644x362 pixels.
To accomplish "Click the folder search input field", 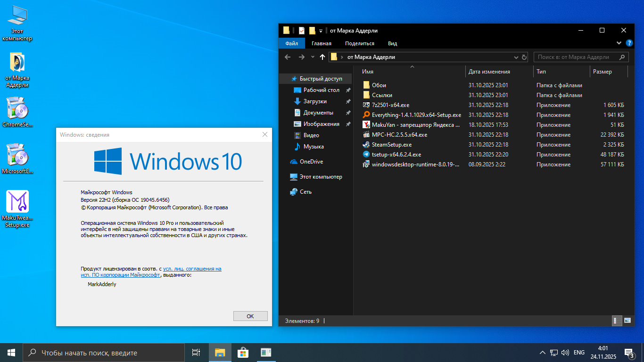I will pyautogui.click(x=576, y=57).
